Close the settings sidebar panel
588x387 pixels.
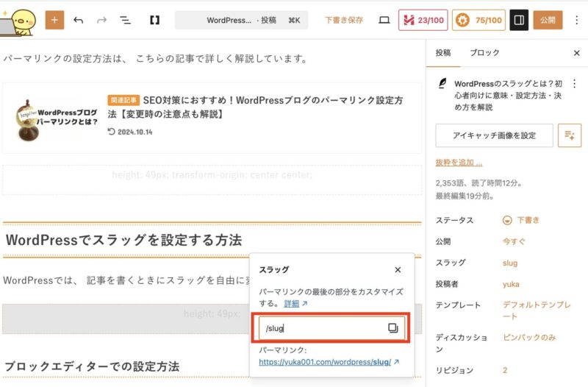point(576,53)
